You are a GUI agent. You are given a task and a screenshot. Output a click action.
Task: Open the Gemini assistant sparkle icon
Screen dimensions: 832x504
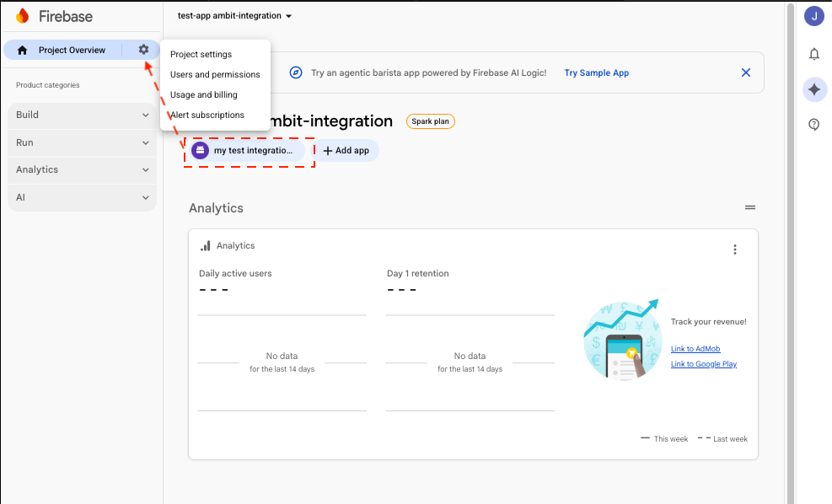point(813,89)
